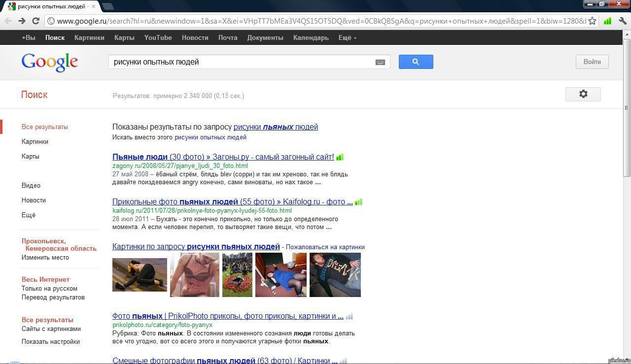This screenshot has width=631, height=364.
Task: Open Карты in the Google top bar
Action: pyautogui.click(x=124, y=37)
